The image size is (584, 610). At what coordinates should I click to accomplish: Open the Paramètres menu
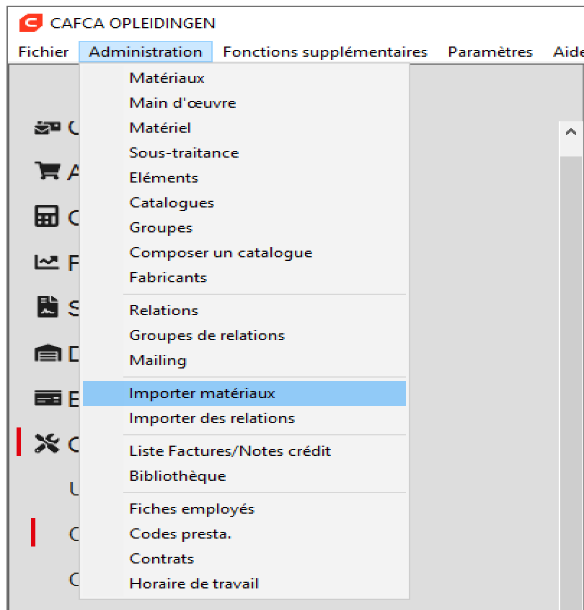(490, 52)
